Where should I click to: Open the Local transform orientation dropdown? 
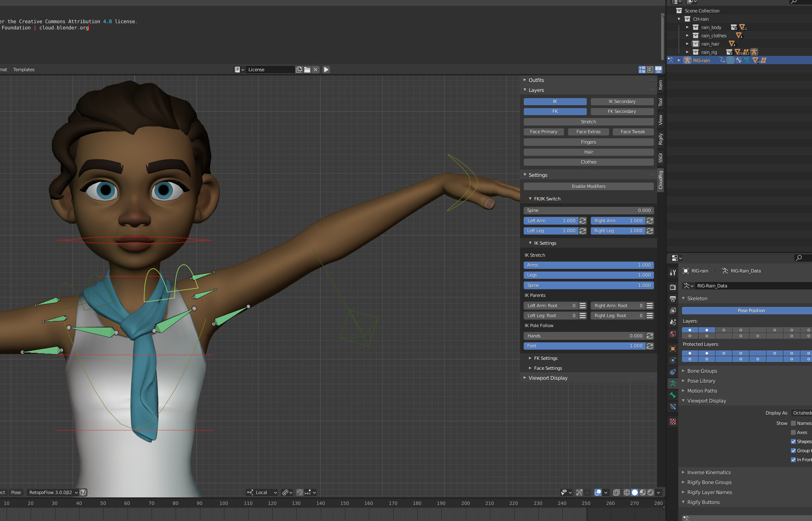(262, 492)
